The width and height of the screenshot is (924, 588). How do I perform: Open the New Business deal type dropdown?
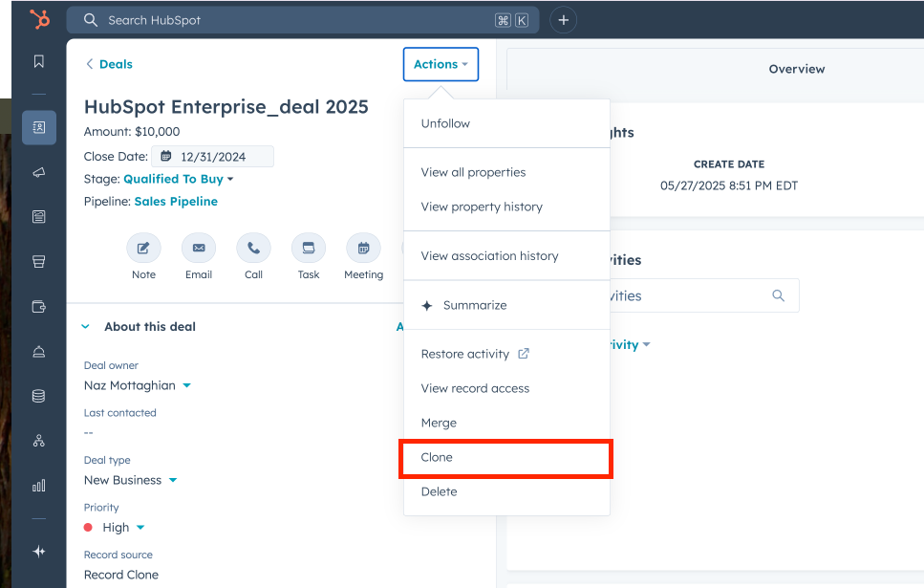click(130, 480)
